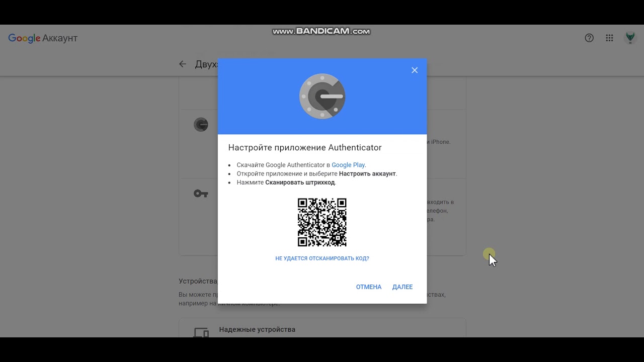This screenshot has height=362, width=644.
Task: Click the Authenticator icon in background list
Action: [201, 124]
